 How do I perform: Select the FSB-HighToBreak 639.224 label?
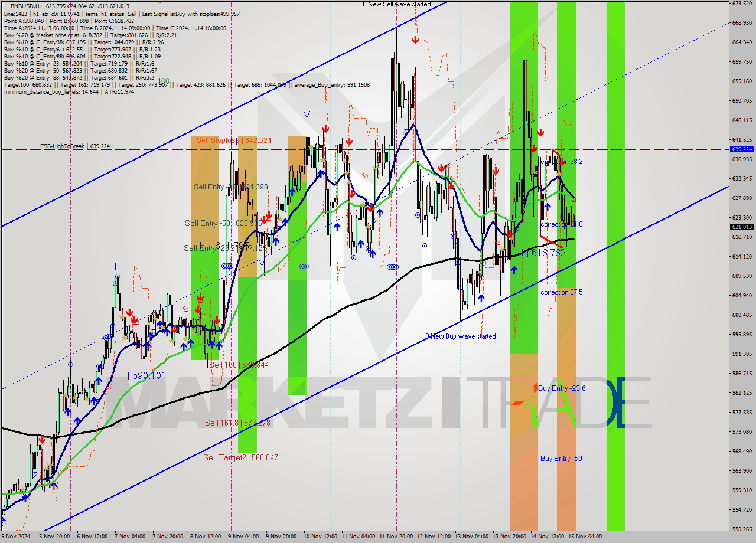point(75,146)
